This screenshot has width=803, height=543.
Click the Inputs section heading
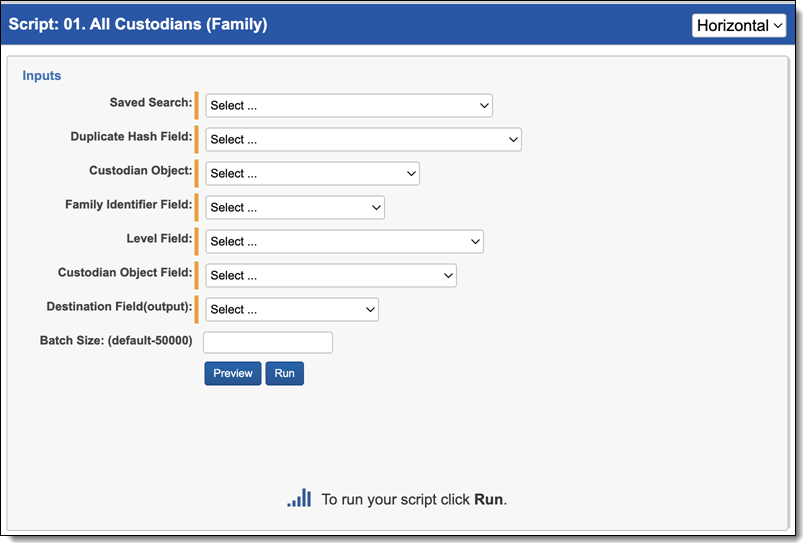42,76
